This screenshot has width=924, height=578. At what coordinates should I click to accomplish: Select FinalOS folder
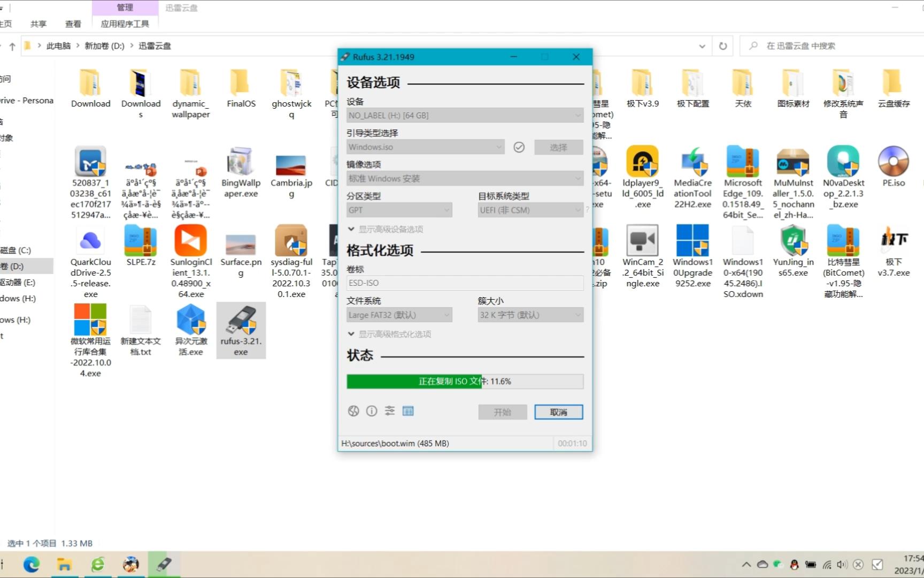[241, 88]
